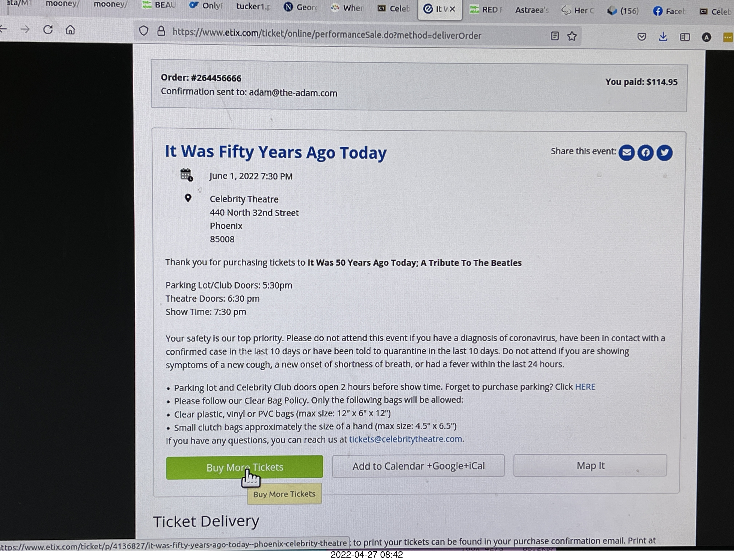Open the Firefox account avatar
Screen dimensions: 734x560
tap(706, 37)
